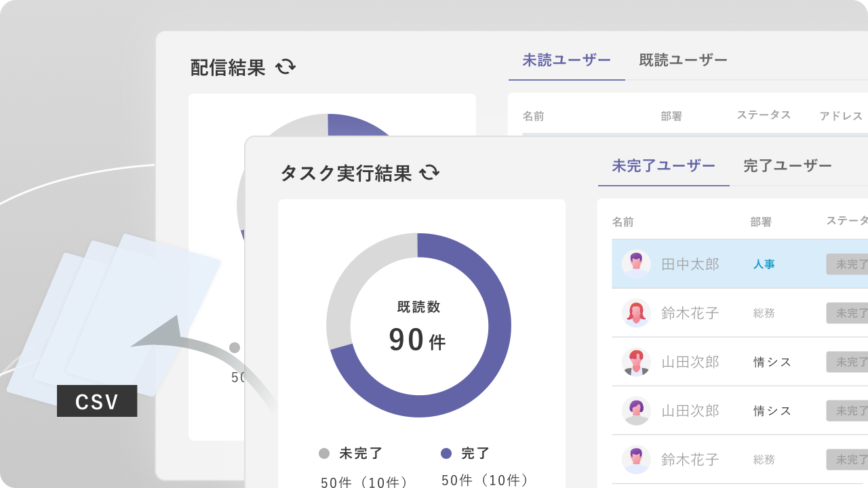This screenshot has width=868, height=488.
Task: Click the refresh icon beside タスク実行結果
Action: click(429, 172)
